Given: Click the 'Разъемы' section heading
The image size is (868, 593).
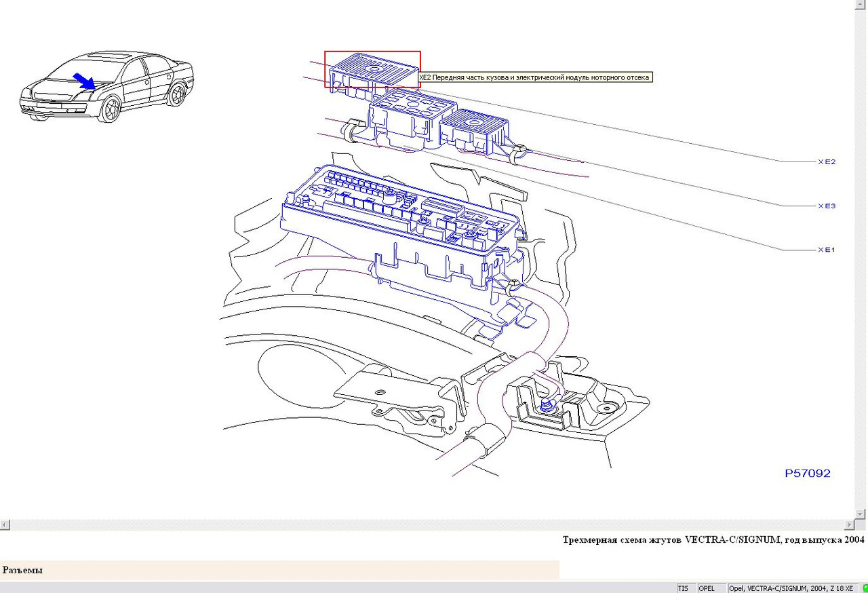Looking at the screenshot, I should point(22,570).
